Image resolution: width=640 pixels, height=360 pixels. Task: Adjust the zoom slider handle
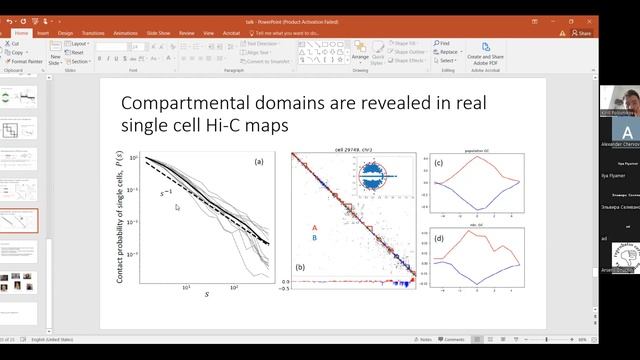(547, 339)
